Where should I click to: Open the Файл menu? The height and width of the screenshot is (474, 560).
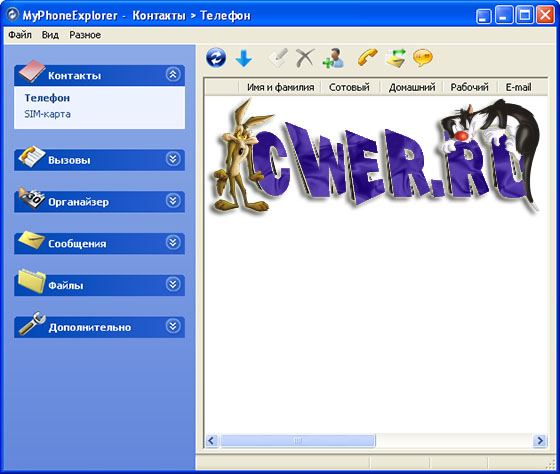tap(20, 35)
